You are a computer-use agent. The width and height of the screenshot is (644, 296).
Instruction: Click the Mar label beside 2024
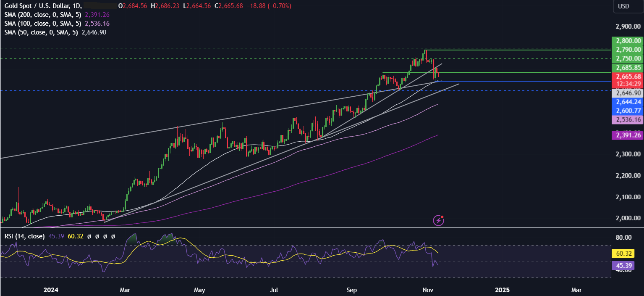[x=126, y=290]
